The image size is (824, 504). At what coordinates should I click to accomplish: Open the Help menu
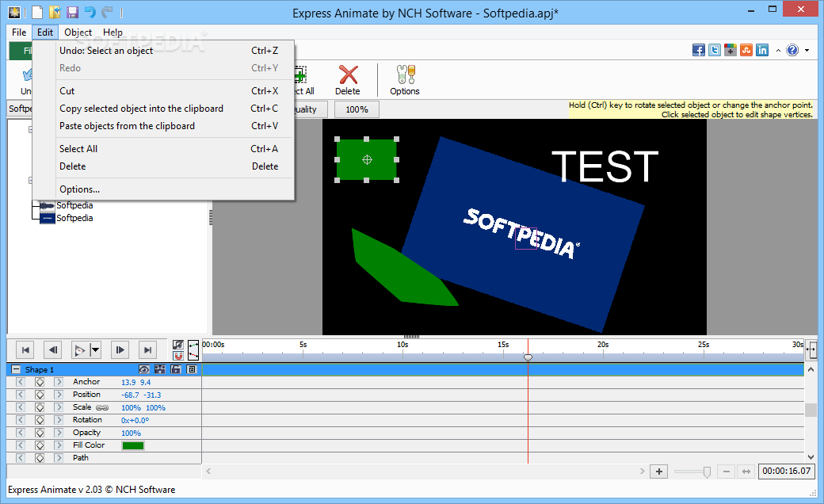pyautogui.click(x=113, y=32)
